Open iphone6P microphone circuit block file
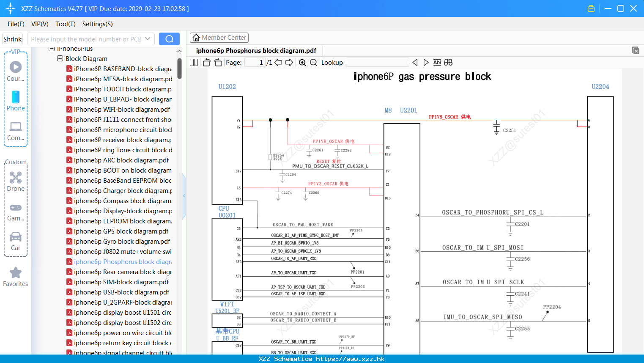 point(119,130)
